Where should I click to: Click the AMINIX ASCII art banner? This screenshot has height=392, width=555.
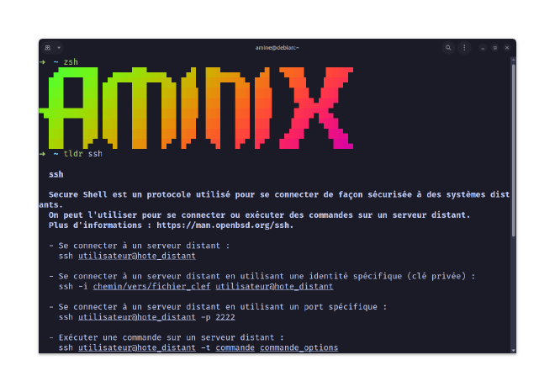pos(197,108)
